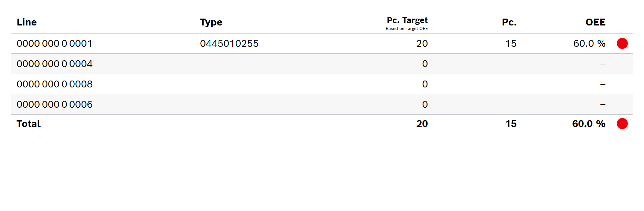Image resolution: width=644 pixels, height=211 pixels.
Task: Select line 0000 000 0 0001
Action: (54, 44)
